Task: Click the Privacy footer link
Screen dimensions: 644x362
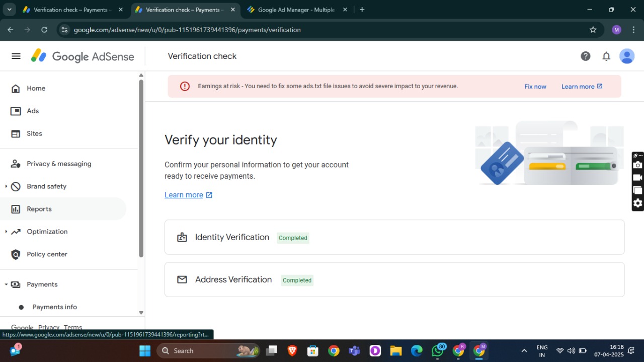Action: pyautogui.click(x=49, y=328)
